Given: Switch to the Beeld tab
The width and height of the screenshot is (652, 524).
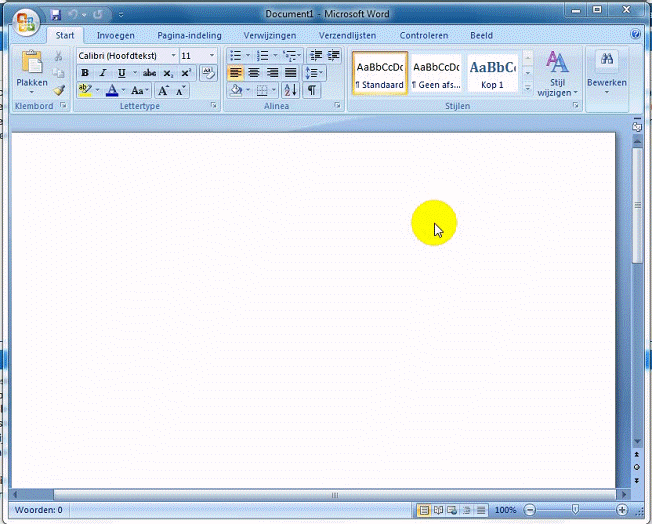Looking at the screenshot, I should pos(482,36).
